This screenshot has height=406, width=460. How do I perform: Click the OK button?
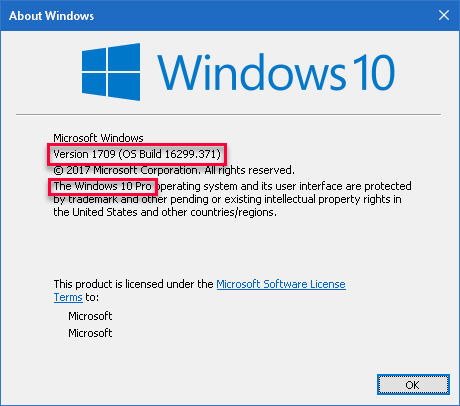point(413,385)
